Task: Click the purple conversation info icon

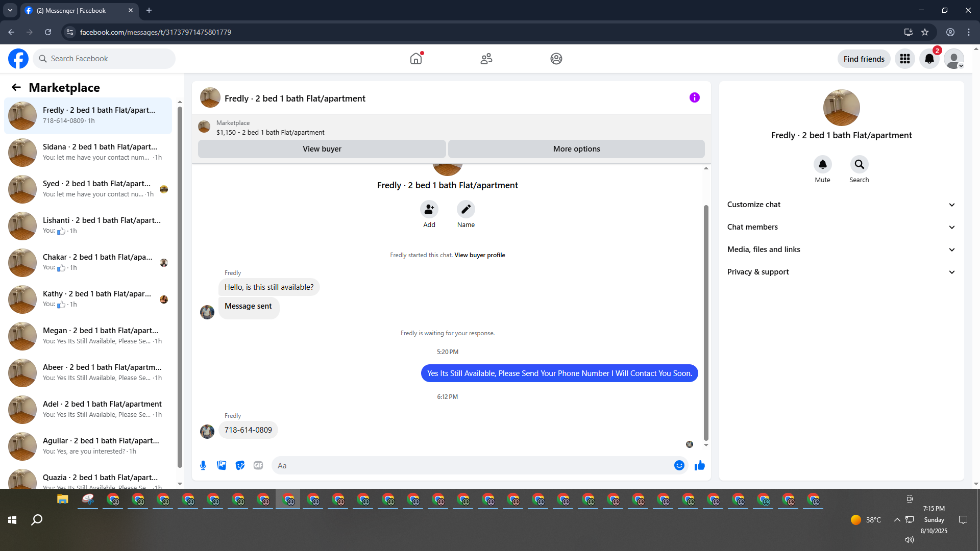Action: (x=694, y=97)
